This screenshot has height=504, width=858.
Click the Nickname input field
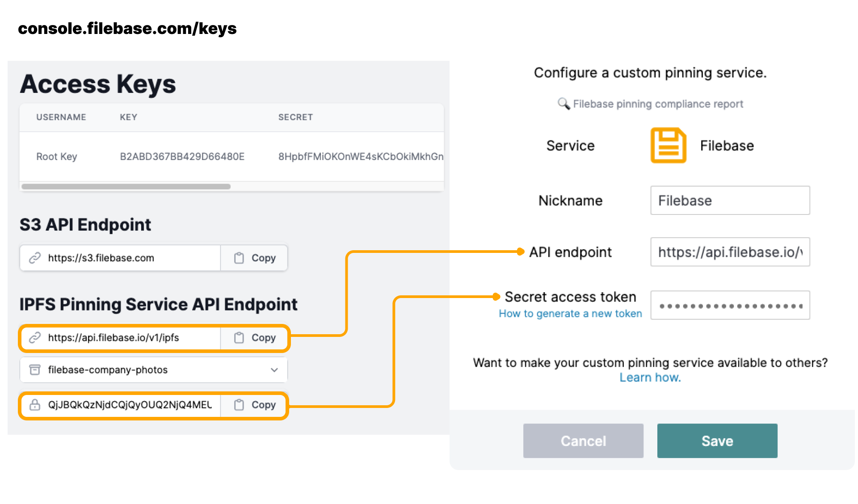click(x=730, y=201)
